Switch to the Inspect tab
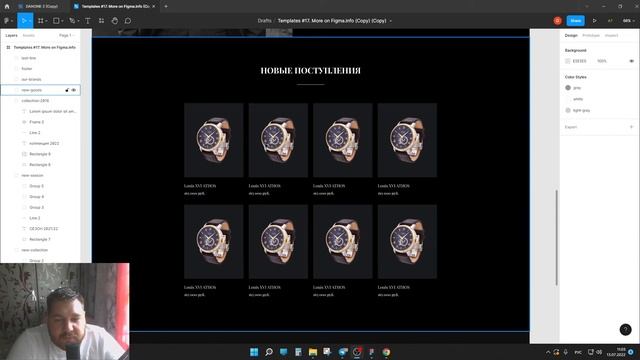Viewport: 640px width, 360px height. (611, 36)
